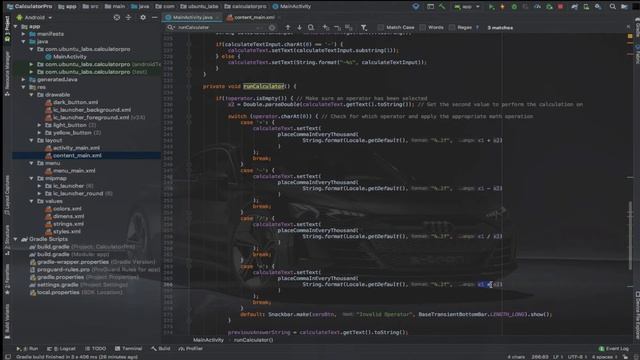640x360 pixels.
Task: Click CalculatorPro in the navigation breadcrumb
Action: 30,7
